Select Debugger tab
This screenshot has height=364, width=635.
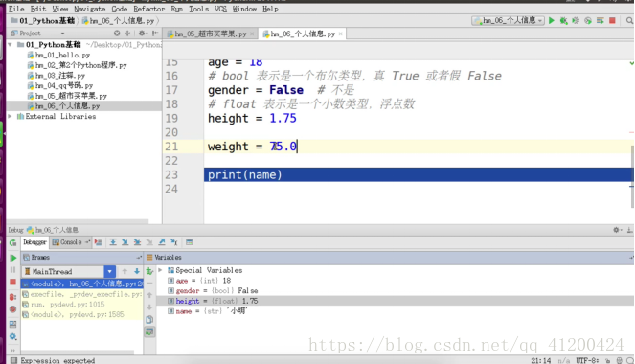coord(34,242)
